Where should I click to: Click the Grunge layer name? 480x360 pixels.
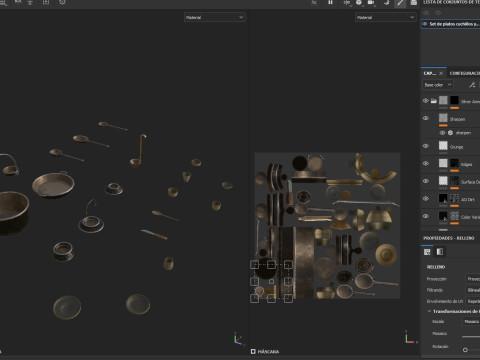(x=456, y=147)
